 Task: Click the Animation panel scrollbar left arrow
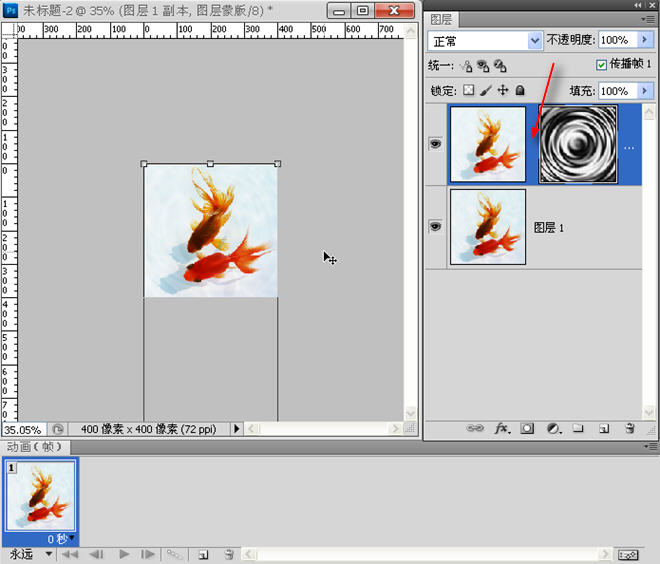tap(248, 554)
